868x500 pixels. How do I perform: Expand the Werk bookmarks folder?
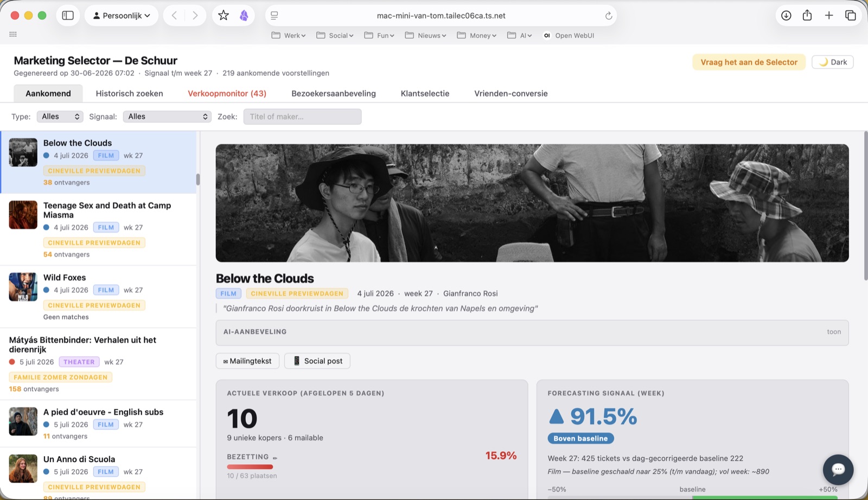click(289, 35)
